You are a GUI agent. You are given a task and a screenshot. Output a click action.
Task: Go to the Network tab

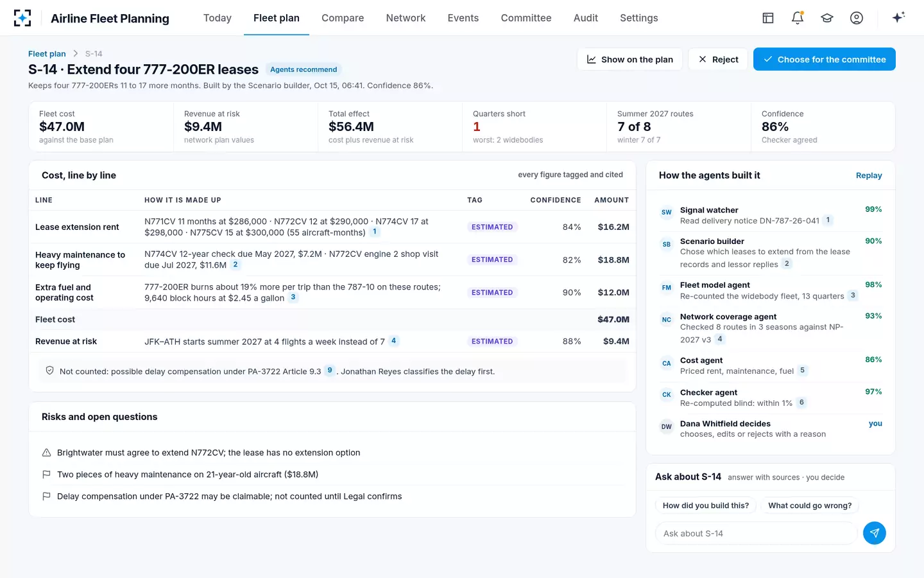[406, 18]
